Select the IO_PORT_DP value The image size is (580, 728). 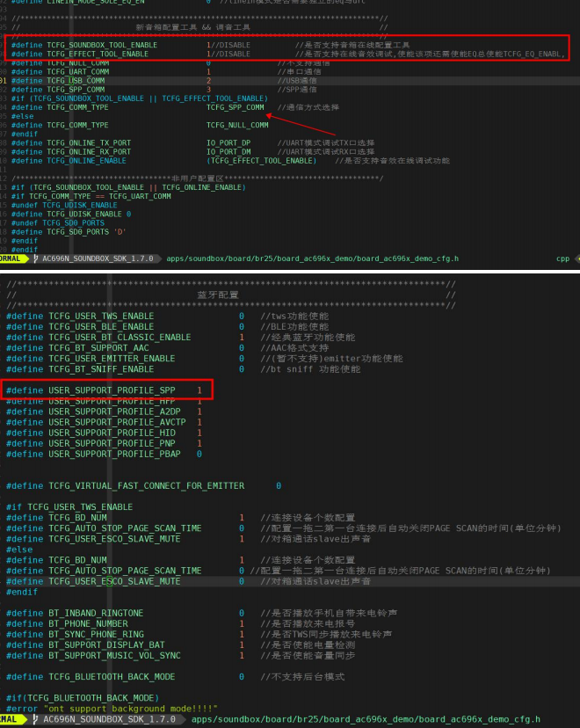[228, 143]
